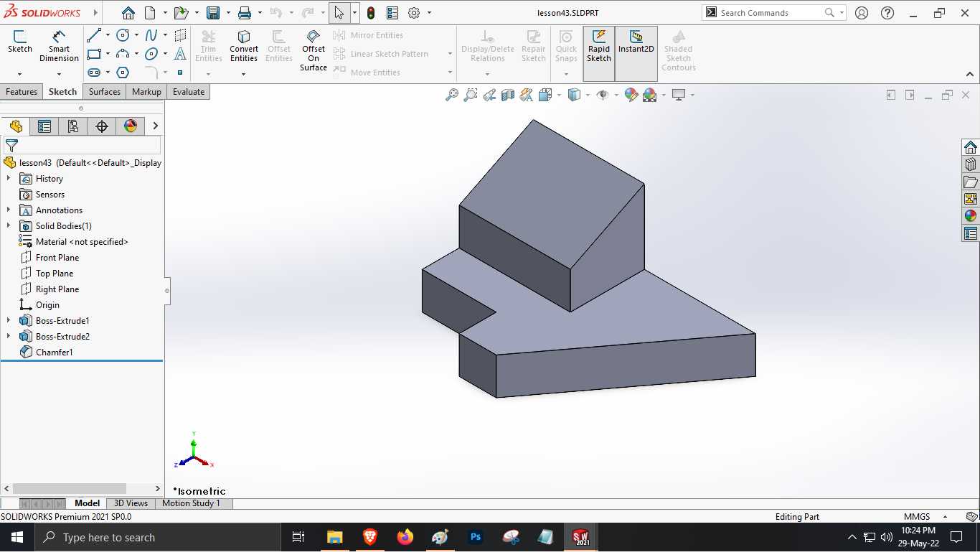Select the Spline sketch tool
The width and height of the screenshot is (980, 560).
(x=151, y=35)
